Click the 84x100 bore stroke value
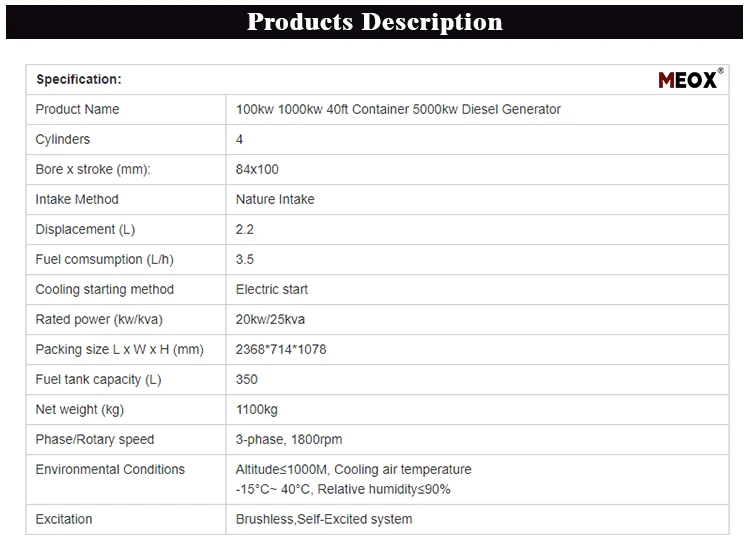This screenshot has height=548, width=750. coord(257,169)
